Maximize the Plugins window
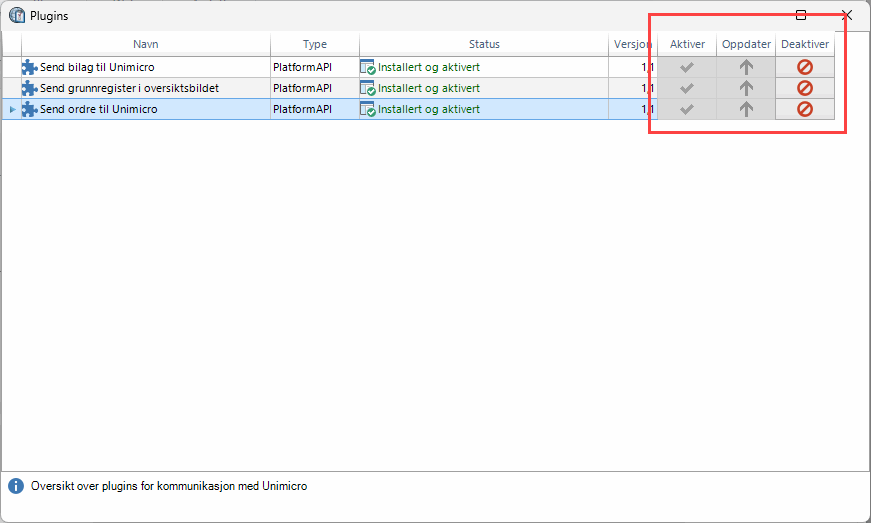Image resolution: width=871 pixels, height=523 pixels. 801,15
